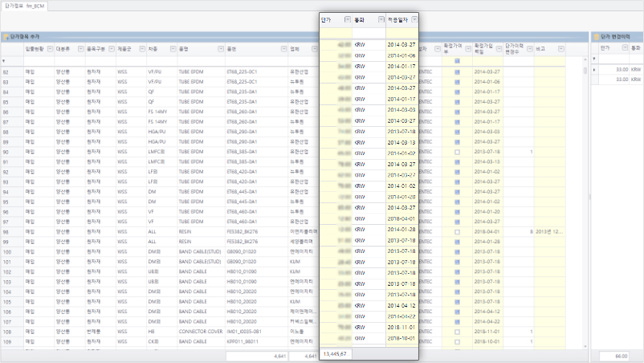Image resolution: width=644 pixels, height=363 pixels.
Task: Open the 업체 column filter dropdown
Action: coord(314,49)
